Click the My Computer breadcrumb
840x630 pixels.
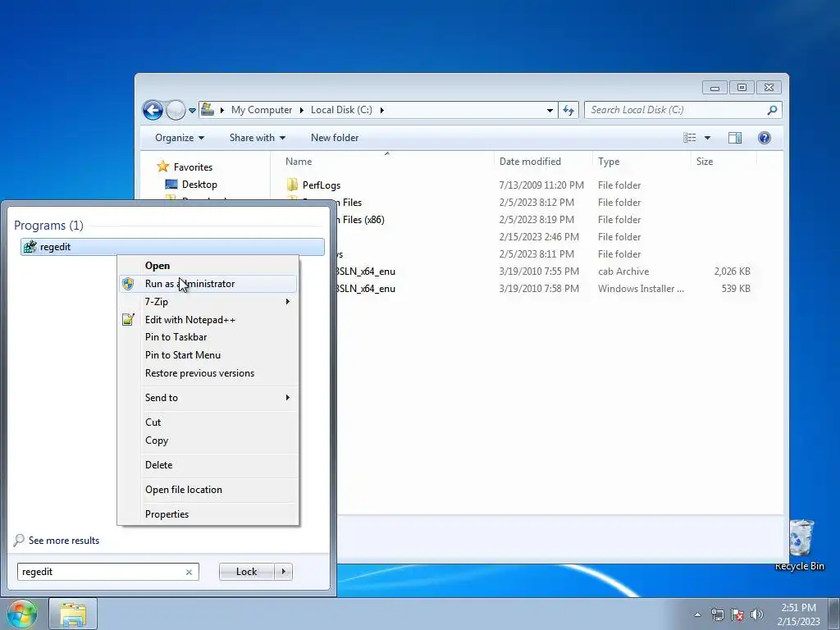tap(262, 110)
